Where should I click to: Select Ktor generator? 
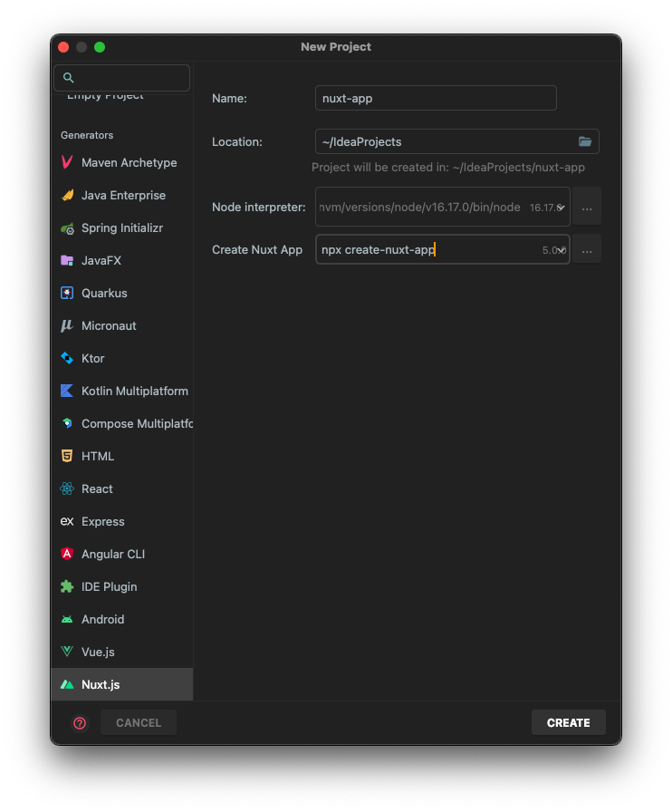(122, 358)
